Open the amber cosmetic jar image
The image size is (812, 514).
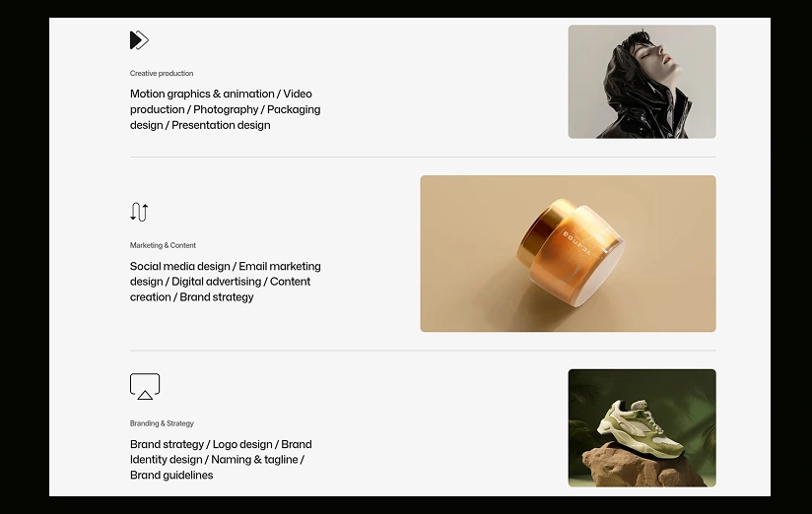tap(568, 254)
